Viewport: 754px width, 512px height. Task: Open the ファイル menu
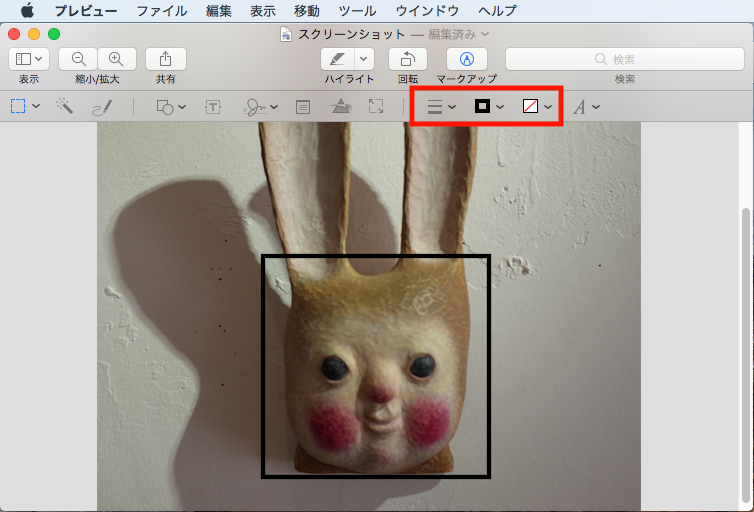(161, 11)
